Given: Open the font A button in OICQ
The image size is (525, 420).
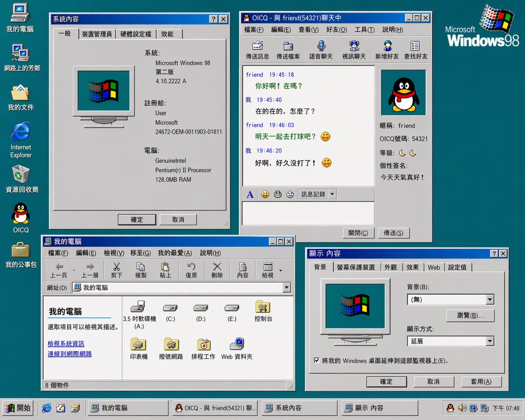Looking at the screenshot, I should [250, 194].
